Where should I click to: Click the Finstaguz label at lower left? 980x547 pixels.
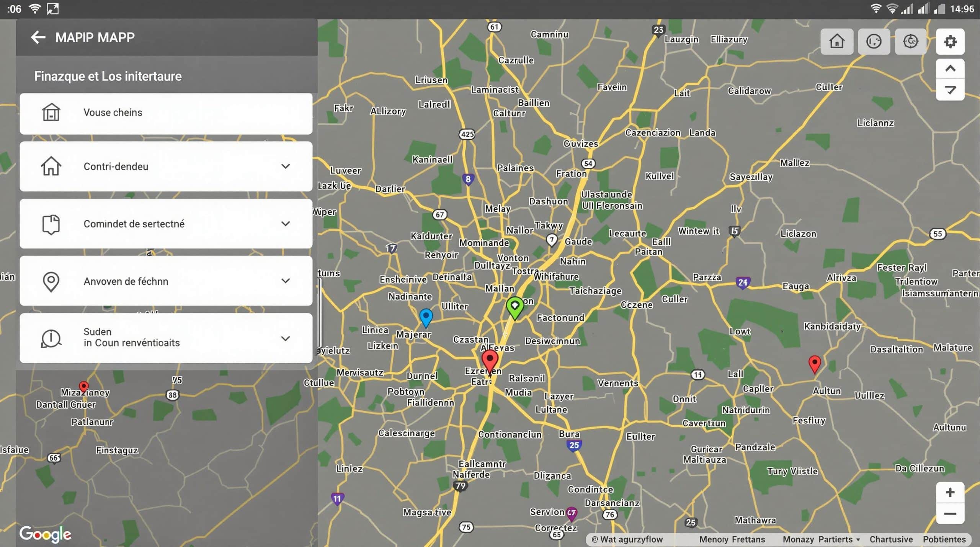click(x=117, y=451)
